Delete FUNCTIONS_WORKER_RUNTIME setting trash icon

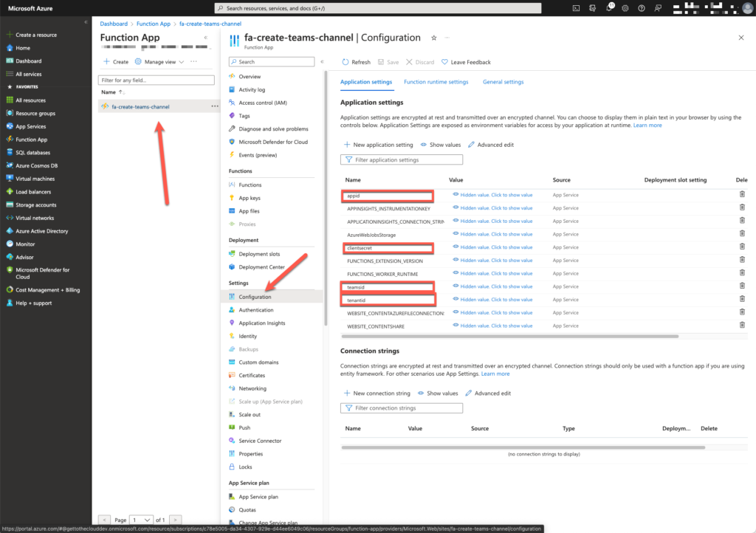click(742, 272)
